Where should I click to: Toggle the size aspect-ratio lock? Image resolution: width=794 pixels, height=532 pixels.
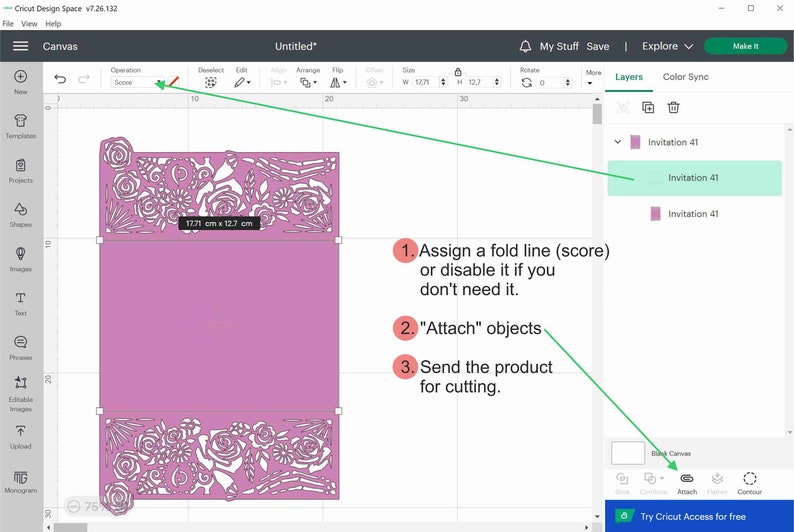click(x=458, y=71)
